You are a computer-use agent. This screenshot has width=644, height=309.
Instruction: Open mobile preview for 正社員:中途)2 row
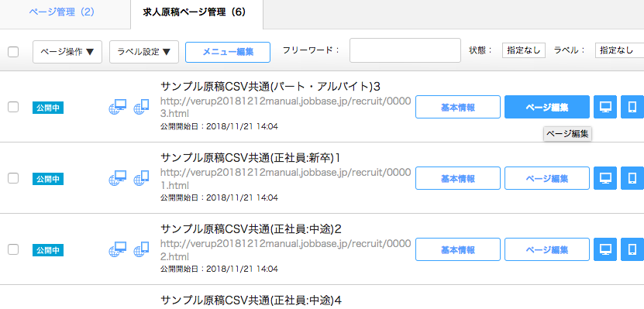tap(632, 249)
